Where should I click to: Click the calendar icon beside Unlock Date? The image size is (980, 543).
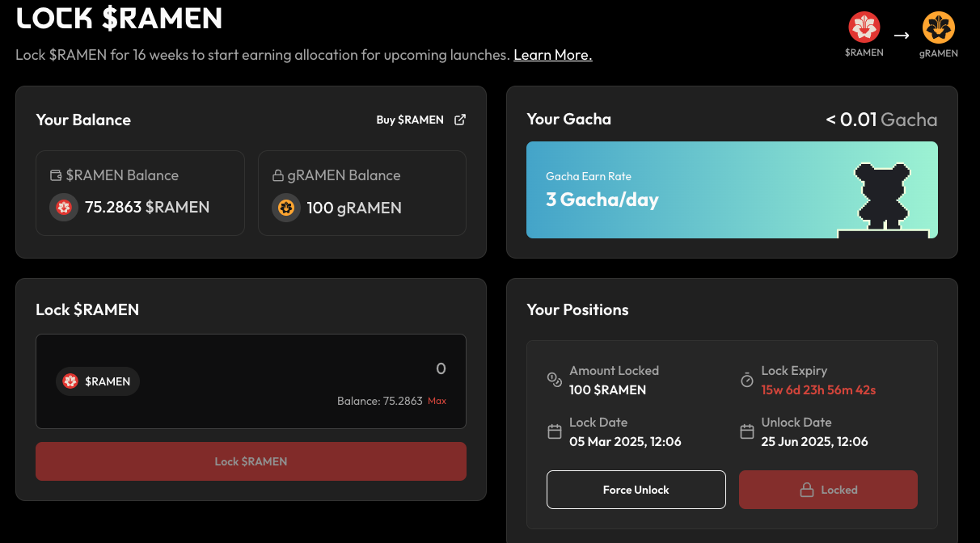[747, 431]
